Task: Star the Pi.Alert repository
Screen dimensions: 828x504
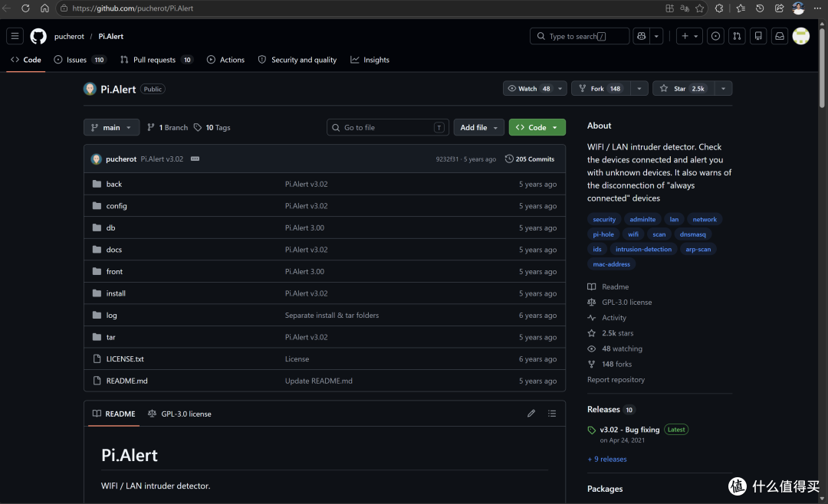Action: tap(683, 89)
